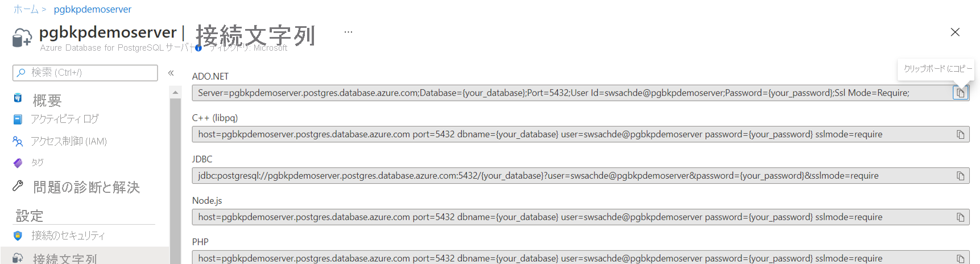
Task: Copy the PHP connection string
Action: 960,258
